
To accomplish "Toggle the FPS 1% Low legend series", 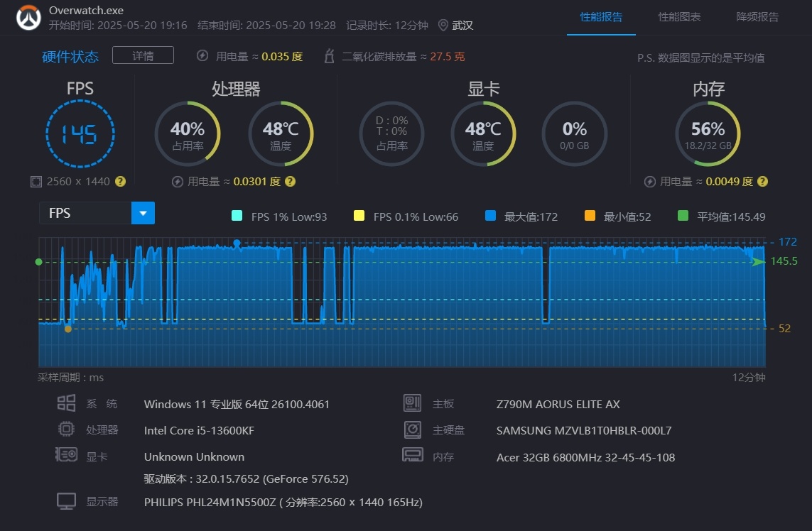I will tap(237, 216).
